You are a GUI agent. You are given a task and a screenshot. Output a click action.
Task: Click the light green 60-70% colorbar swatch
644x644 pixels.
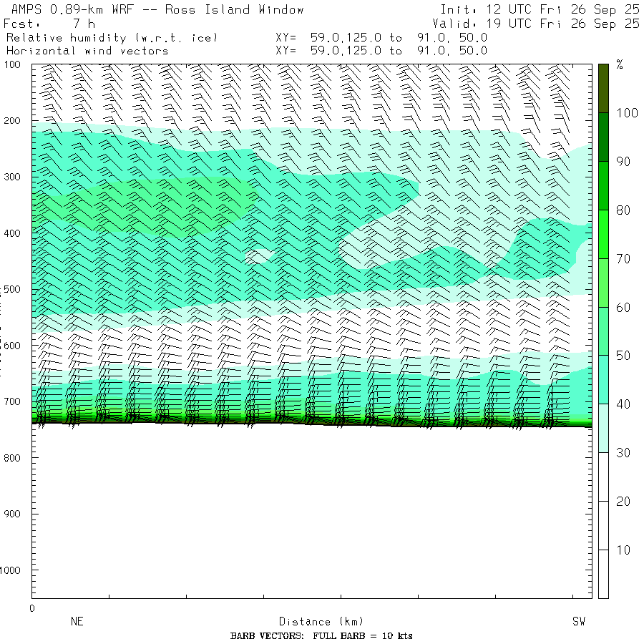click(x=603, y=283)
